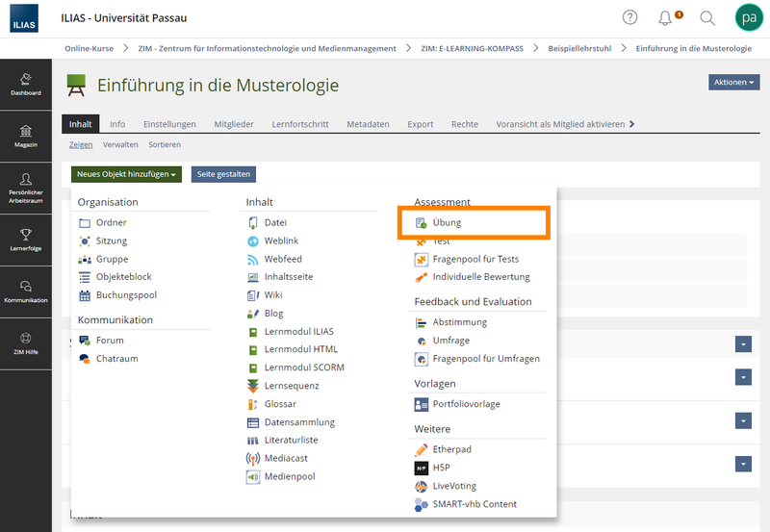Open Lernerfolge trophy icon in sidebar

pos(26,238)
